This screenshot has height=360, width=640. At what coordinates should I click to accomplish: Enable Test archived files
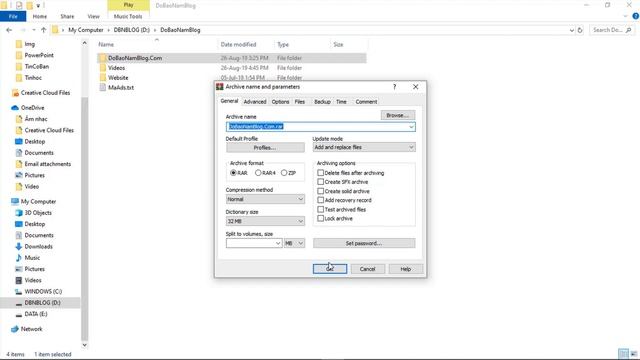[320, 209]
